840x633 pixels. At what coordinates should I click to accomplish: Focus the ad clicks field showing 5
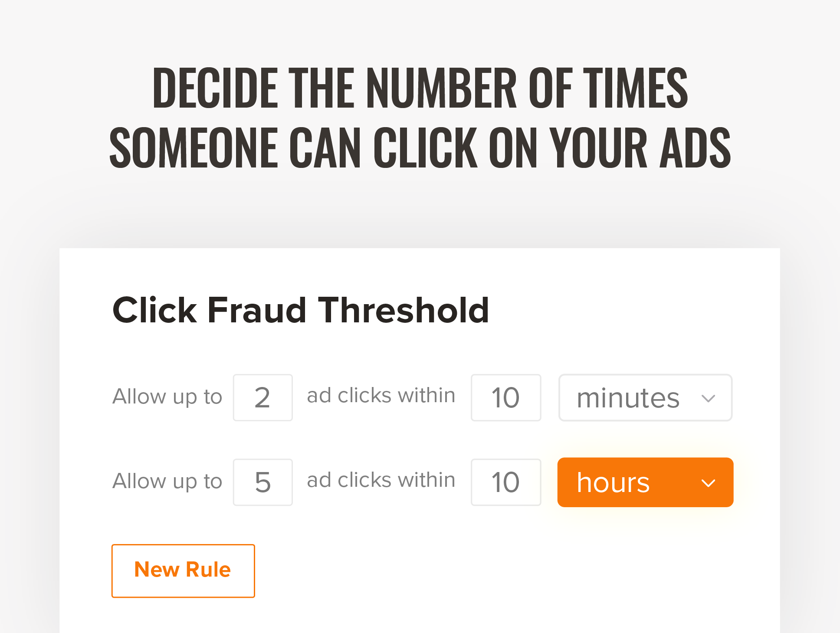coord(262,482)
